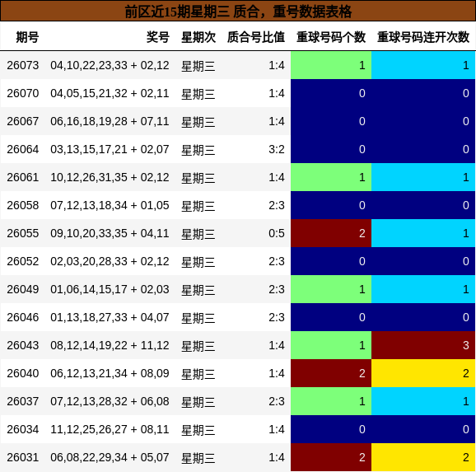Click numbers 07,12,13,18,34 + 01,05

[x=110, y=205]
